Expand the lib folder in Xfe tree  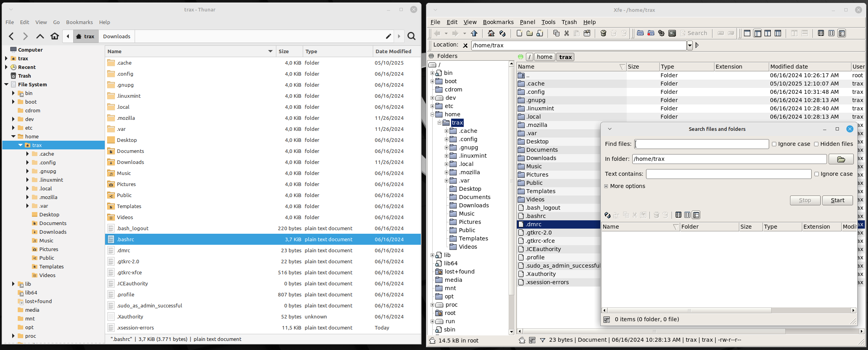pyautogui.click(x=432, y=255)
